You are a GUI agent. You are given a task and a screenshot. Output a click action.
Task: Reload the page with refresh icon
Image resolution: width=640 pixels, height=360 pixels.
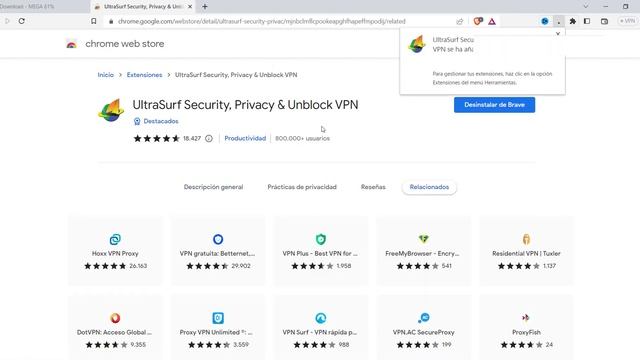(22, 21)
